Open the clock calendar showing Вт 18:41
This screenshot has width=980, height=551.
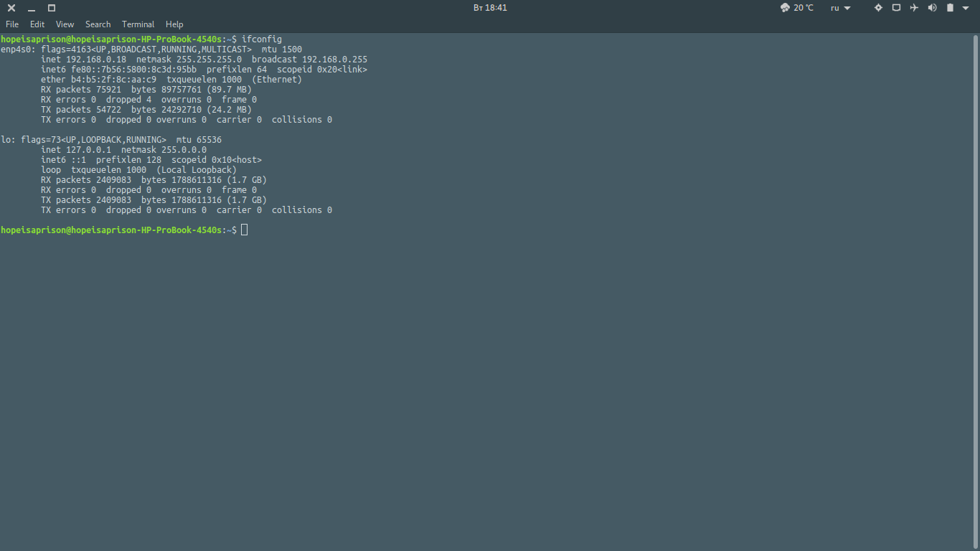point(490,8)
